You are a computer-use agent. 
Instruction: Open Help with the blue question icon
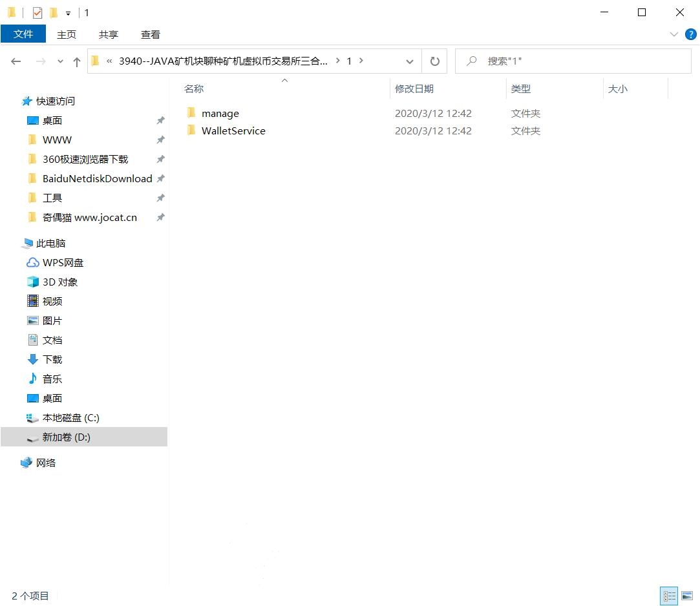[x=690, y=34]
